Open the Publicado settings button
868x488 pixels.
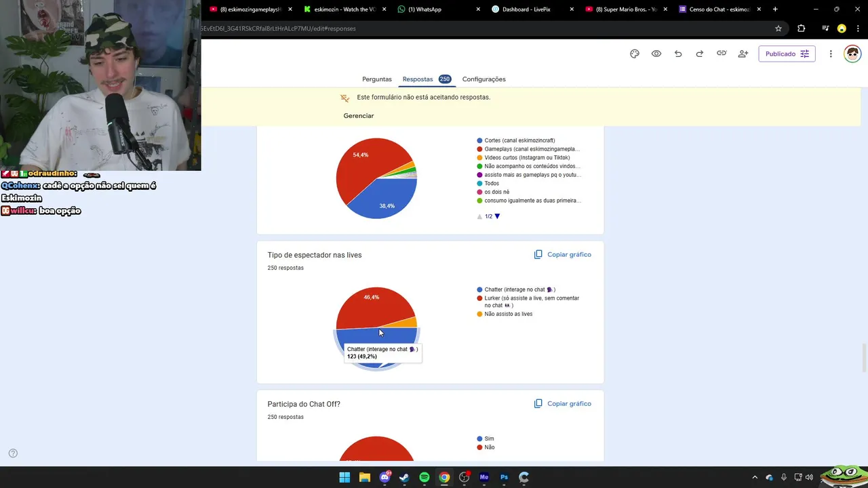pos(787,54)
